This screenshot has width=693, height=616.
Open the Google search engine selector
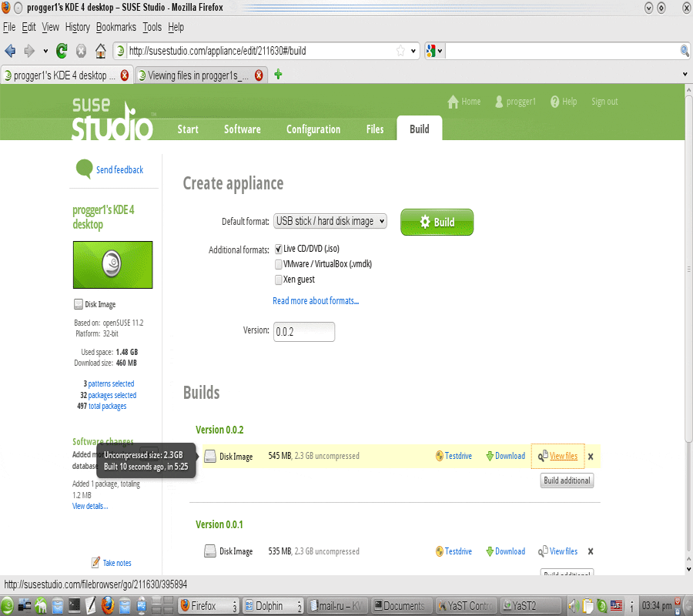tap(434, 51)
